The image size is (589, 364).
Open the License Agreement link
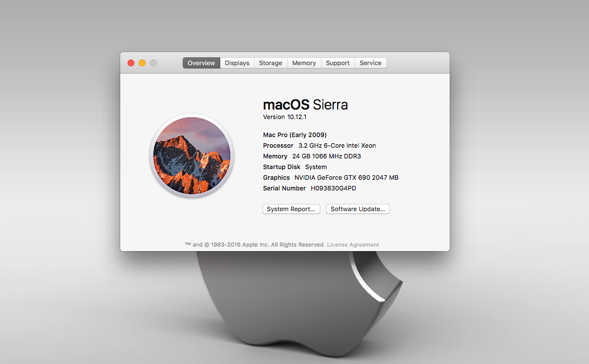click(x=353, y=245)
